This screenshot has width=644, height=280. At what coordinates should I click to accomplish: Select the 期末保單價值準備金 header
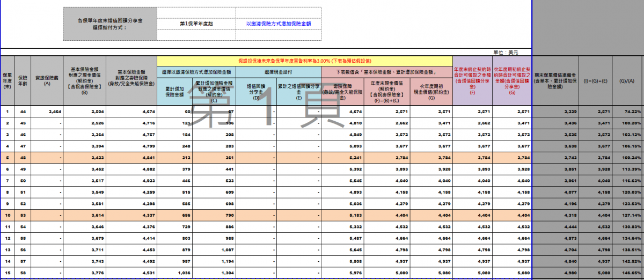[x=555, y=80]
